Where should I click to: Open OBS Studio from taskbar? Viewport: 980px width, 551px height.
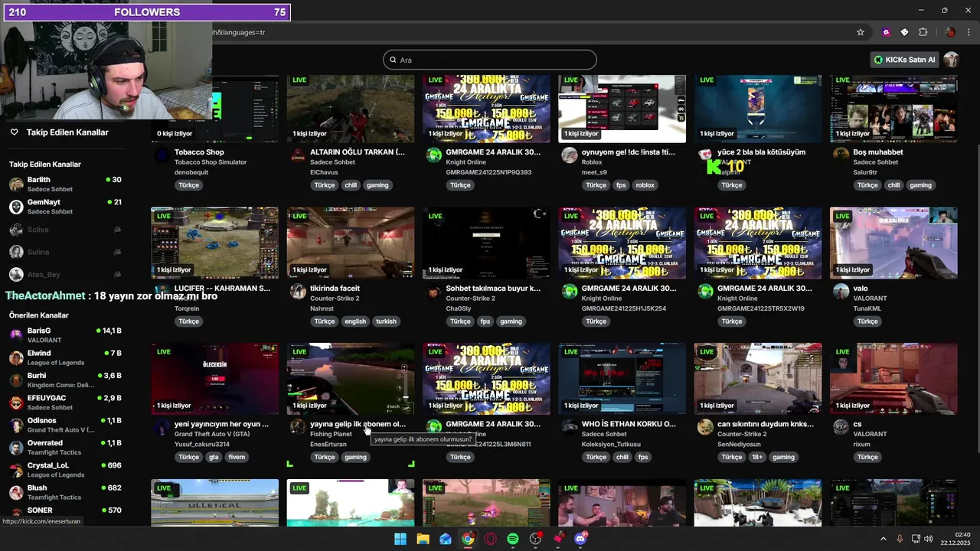[x=535, y=539]
